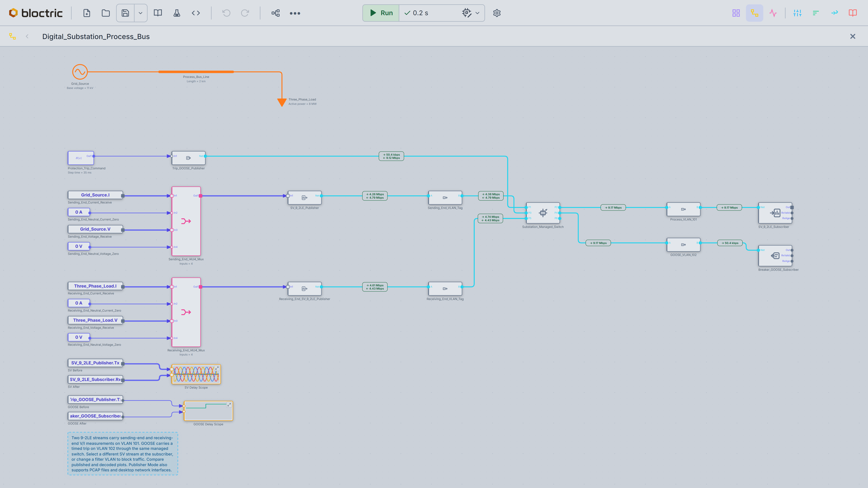
Task: Open the green list lines panel
Action: [816, 13]
